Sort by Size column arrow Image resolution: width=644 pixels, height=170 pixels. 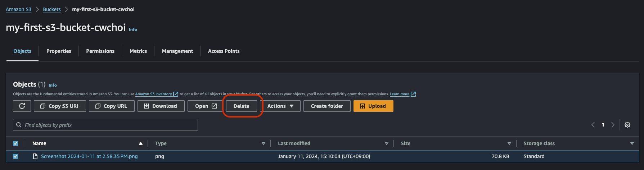pyautogui.click(x=509, y=143)
